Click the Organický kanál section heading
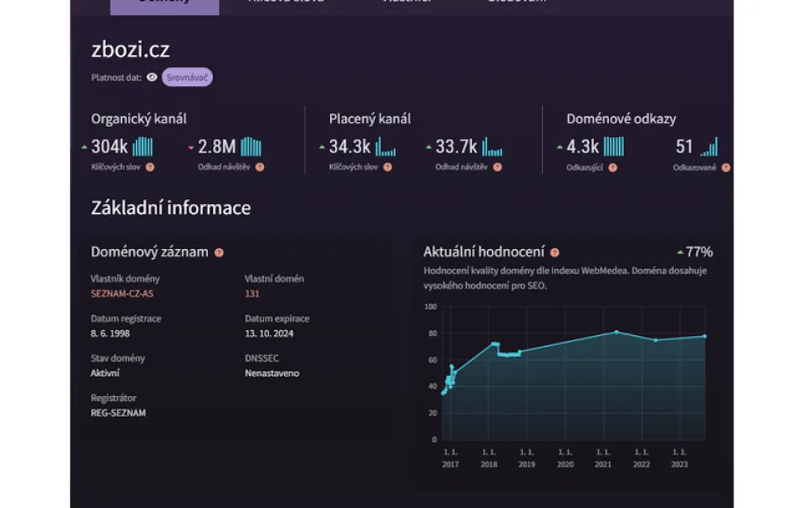The image size is (812, 508). (139, 119)
